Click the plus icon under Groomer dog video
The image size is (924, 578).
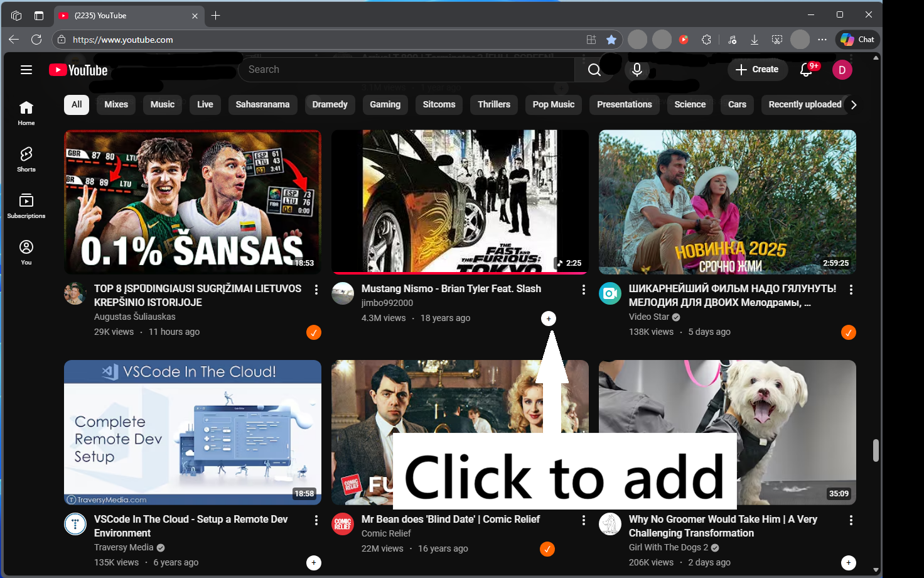(x=849, y=563)
